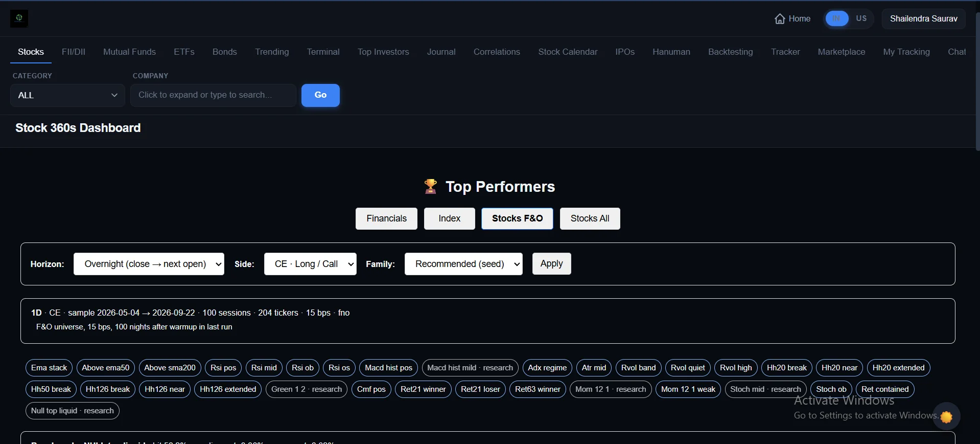Toggle the Rsi ob filter chip
The height and width of the screenshot is (444, 980).
coord(302,368)
